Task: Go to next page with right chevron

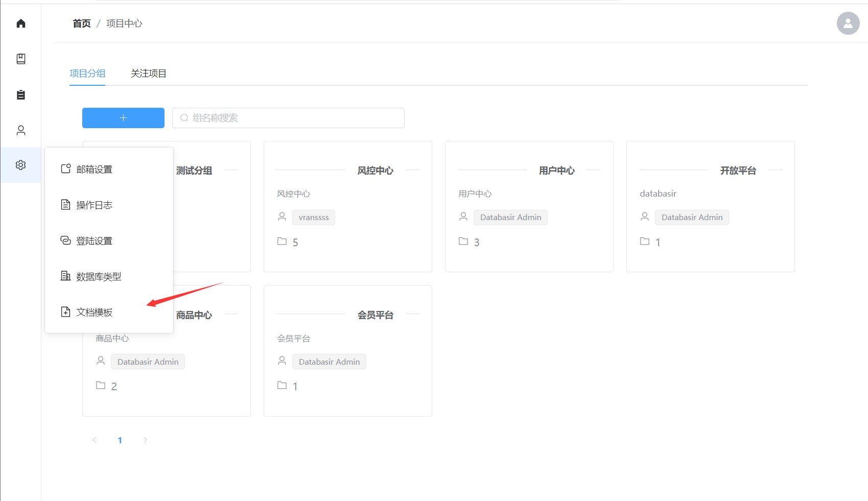Action: tap(146, 440)
